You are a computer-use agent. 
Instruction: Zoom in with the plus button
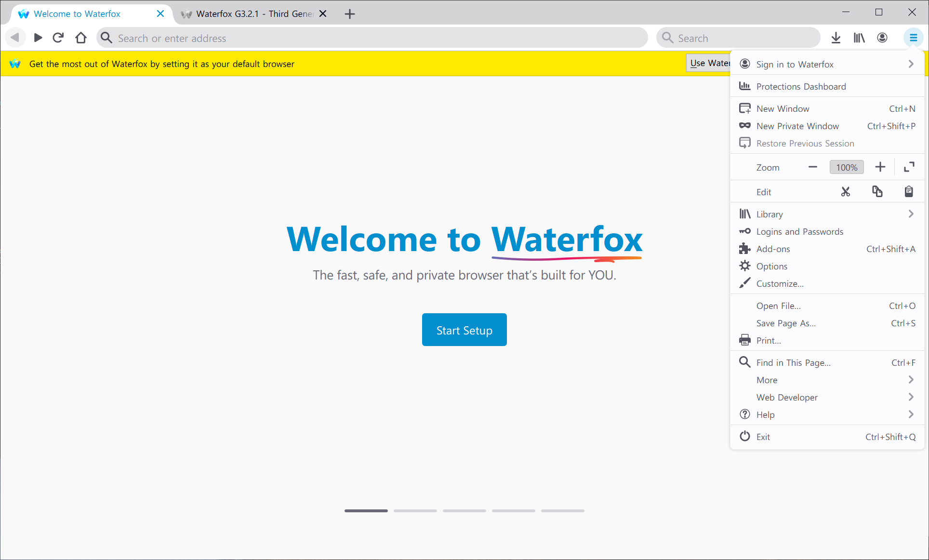point(880,167)
